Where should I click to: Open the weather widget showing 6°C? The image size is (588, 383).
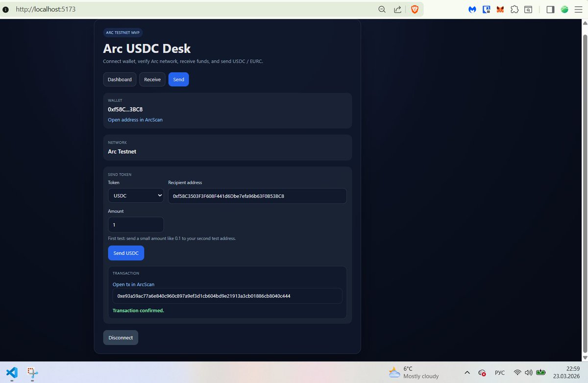pyautogui.click(x=414, y=372)
